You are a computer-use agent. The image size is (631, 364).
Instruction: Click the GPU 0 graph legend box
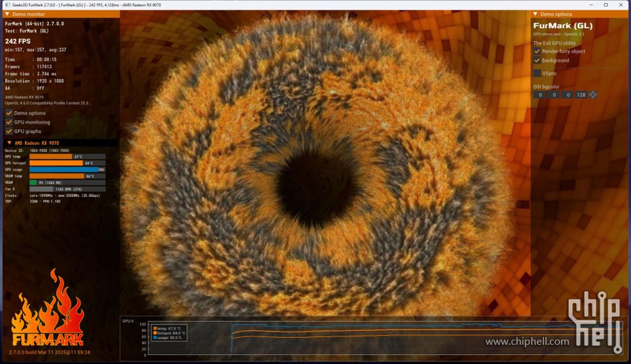click(169, 332)
